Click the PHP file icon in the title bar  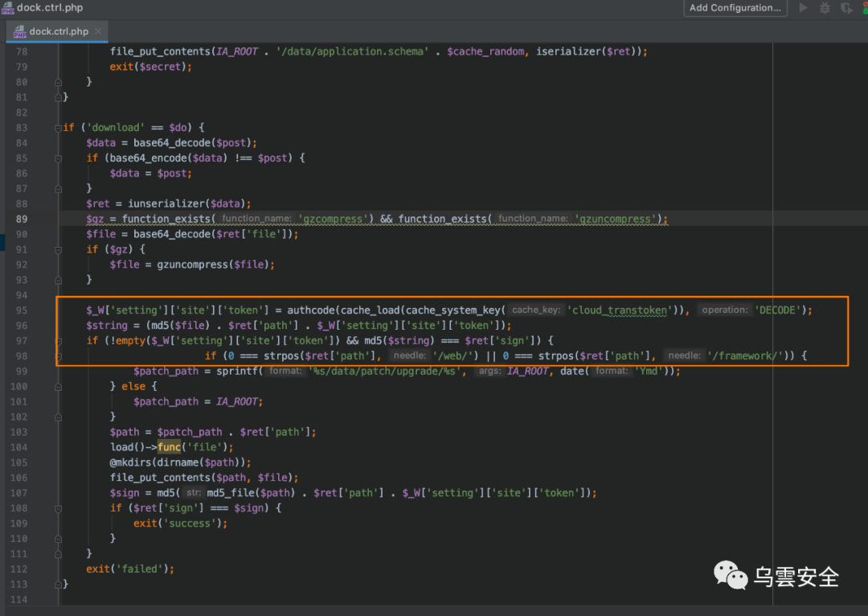click(x=7, y=8)
